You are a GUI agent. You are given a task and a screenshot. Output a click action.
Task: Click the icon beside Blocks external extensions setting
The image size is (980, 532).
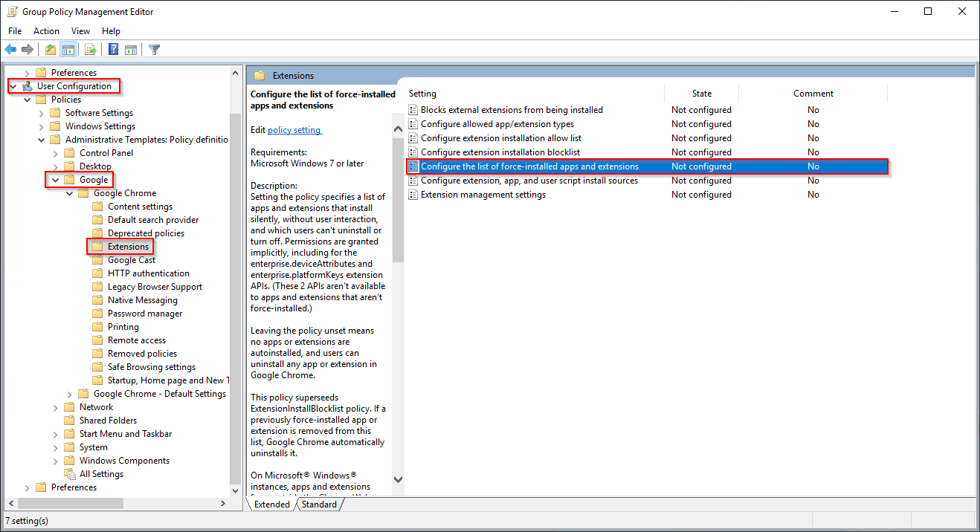(413, 109)
